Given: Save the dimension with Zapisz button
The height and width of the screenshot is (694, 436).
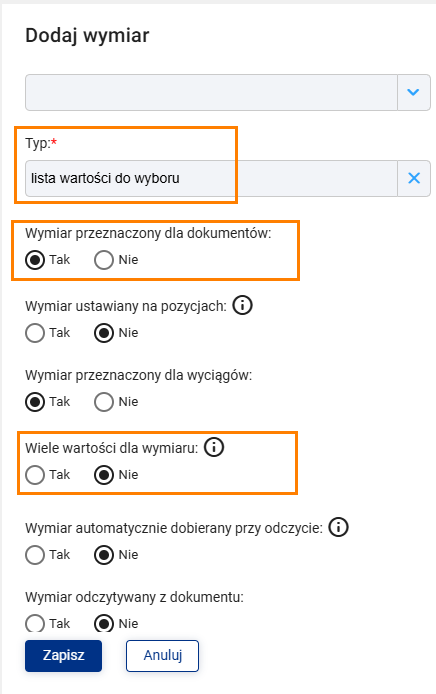Looking at the screenshot, I should coord(63,655).
